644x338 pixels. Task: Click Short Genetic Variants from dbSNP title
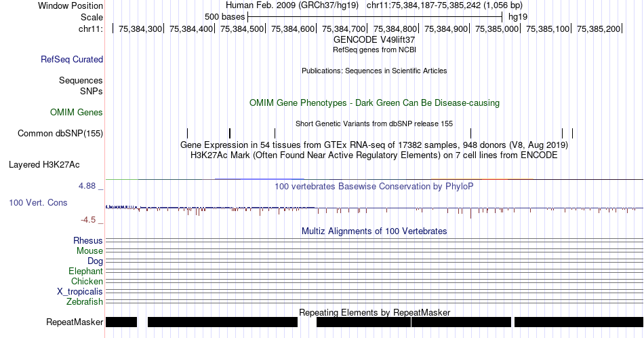[x=374, y=124]
